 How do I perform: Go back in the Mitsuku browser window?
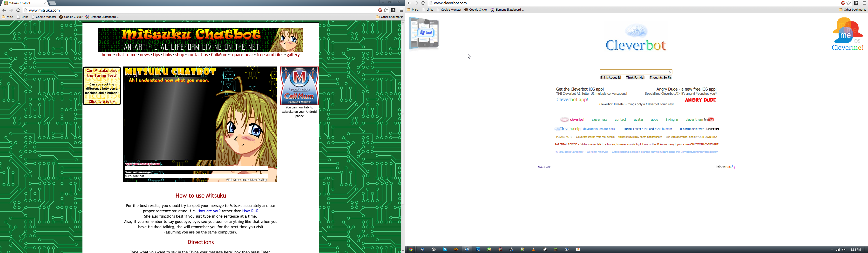point(4,10)
